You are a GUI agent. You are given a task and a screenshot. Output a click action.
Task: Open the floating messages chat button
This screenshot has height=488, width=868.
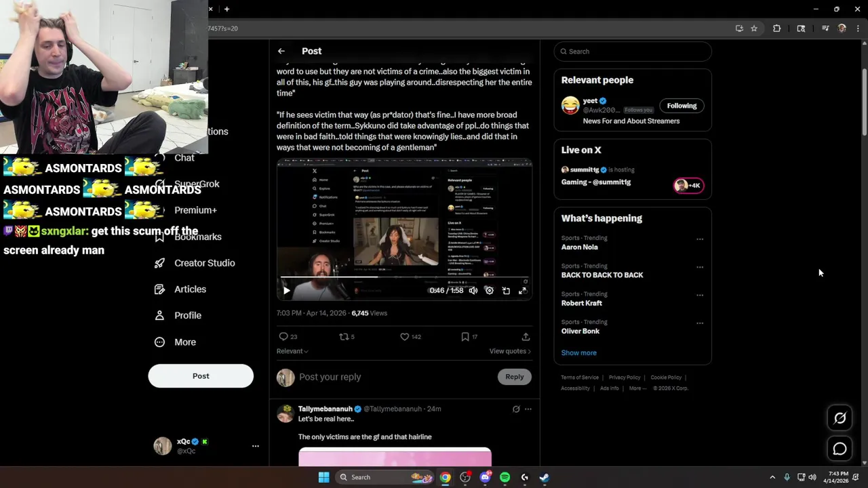pos(840,449)
